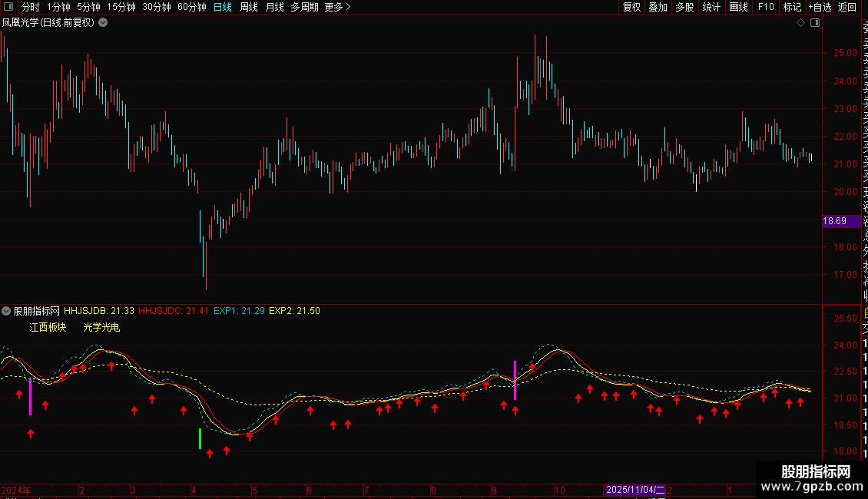Click the 光学光电 sector label
This screenshot has height=499, width=868.
tap(101, 328)
